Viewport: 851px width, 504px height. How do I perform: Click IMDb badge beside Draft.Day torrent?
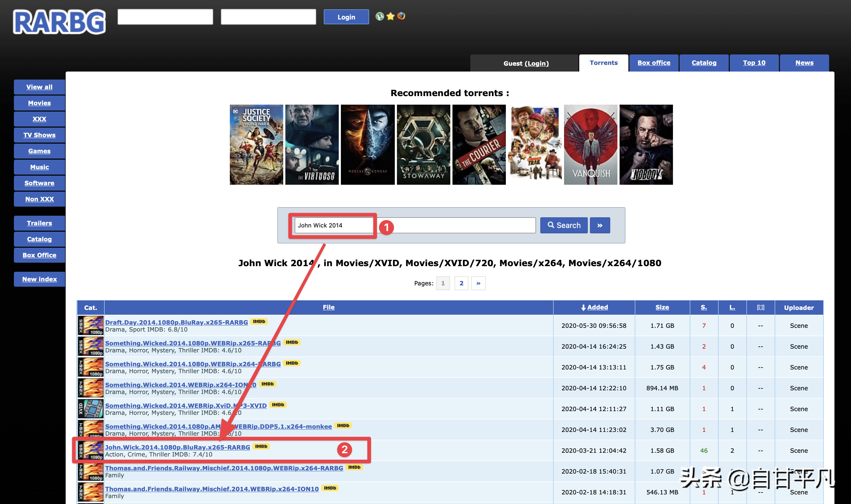click(259, 321)
